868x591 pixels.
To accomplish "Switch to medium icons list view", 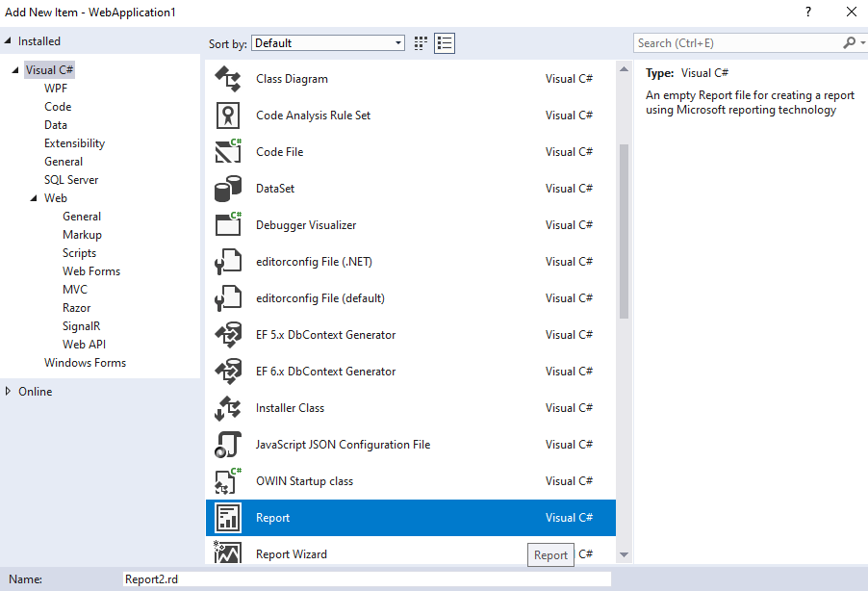I will (x=444, y=42).
